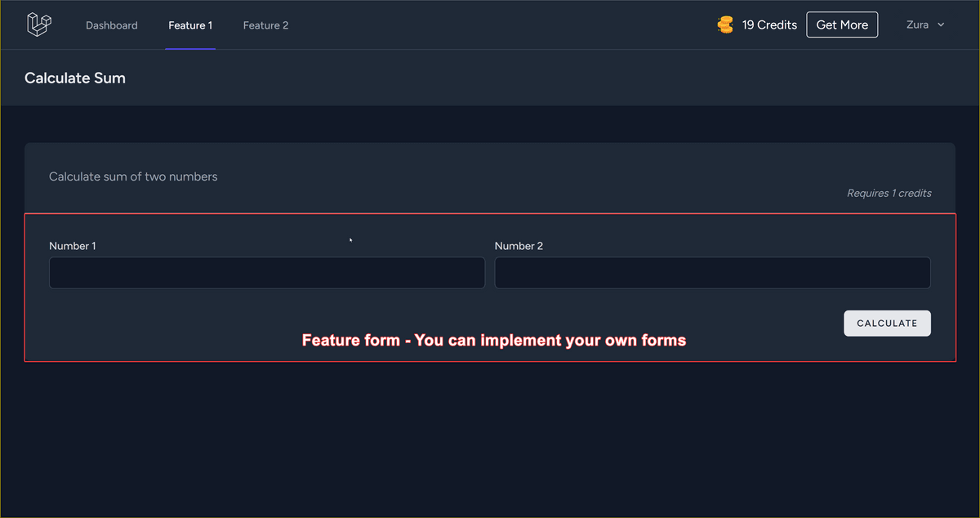Focus the Number 1 input field

click(267, 273)
